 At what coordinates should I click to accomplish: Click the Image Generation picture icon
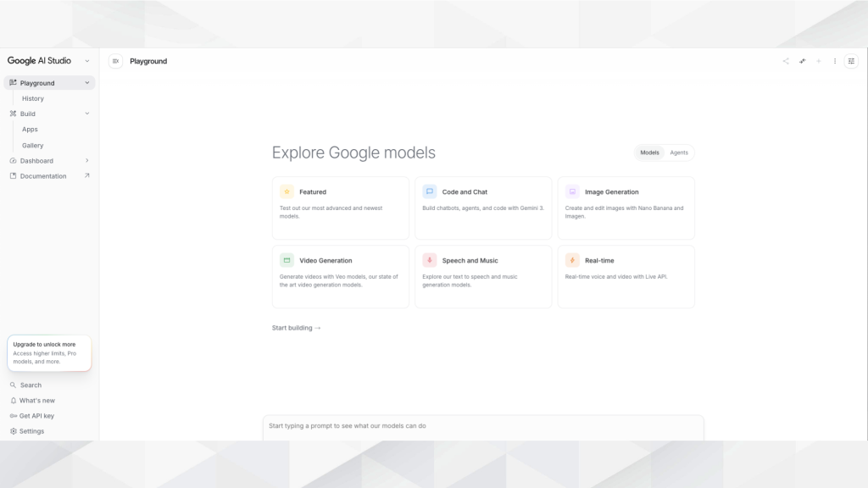click(572, 191)
